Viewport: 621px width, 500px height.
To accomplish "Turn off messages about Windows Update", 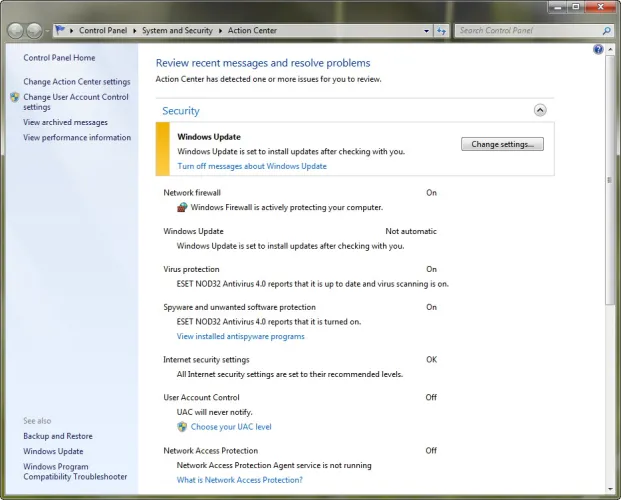I will pos(252,166).
